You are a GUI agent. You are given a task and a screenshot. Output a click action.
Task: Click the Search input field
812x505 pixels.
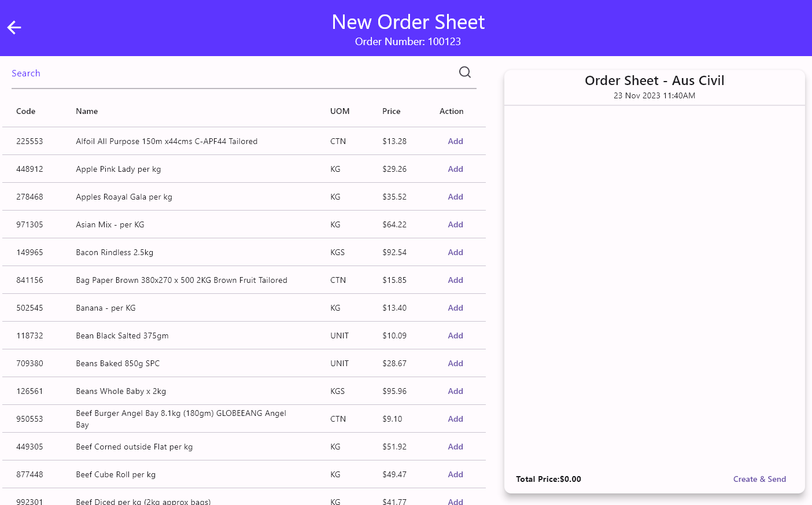coord(231,73)
